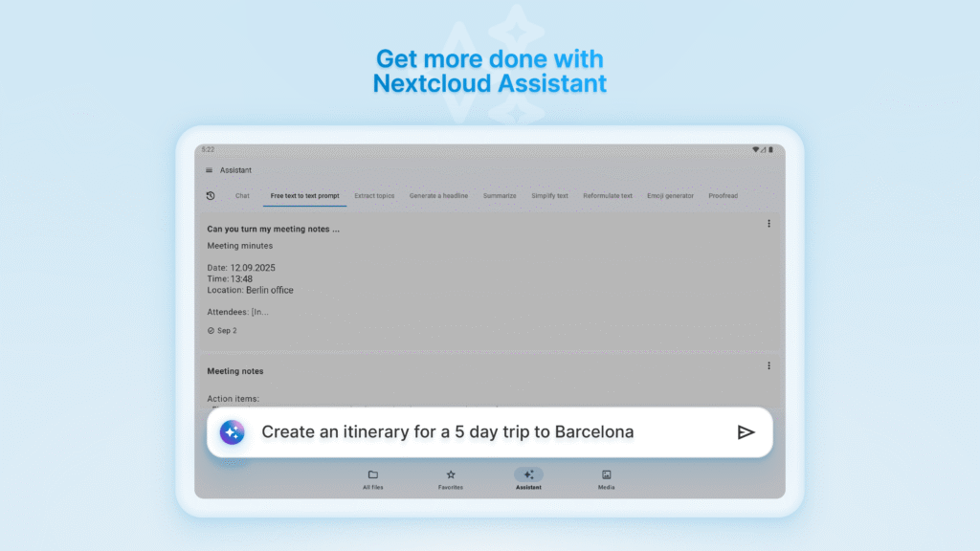Image resolution: width=980 pixels, height=551 pixels.
Task: Click the 'Attendees: [In...' line
Action: pos(237,312)
